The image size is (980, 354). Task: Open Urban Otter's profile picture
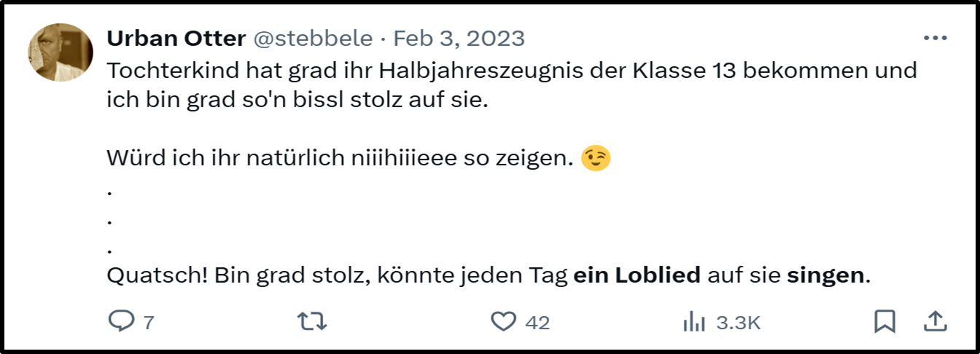61,52
